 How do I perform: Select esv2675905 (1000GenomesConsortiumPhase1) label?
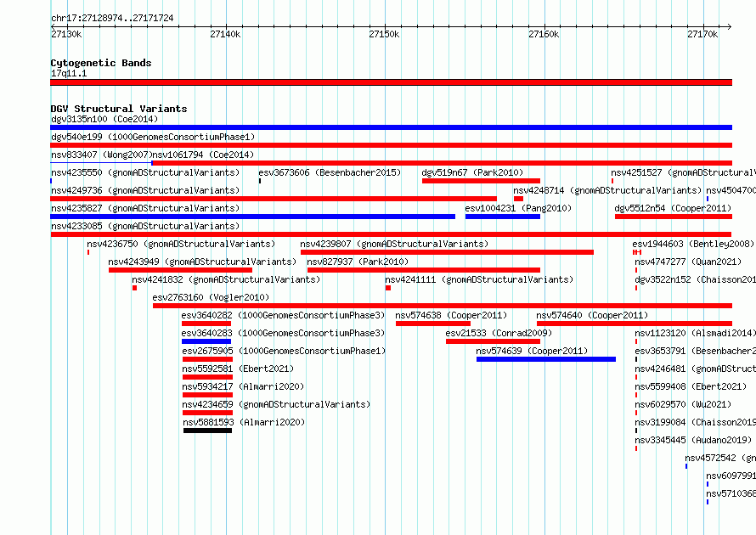point(284,351)
